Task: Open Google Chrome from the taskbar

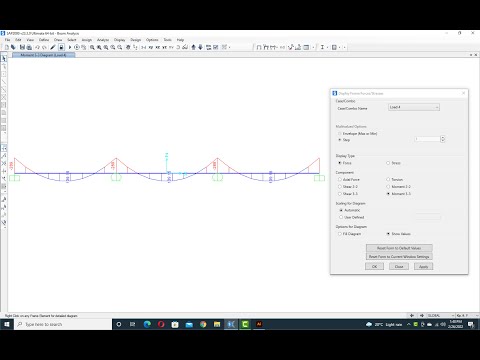Action: (203, 324)
